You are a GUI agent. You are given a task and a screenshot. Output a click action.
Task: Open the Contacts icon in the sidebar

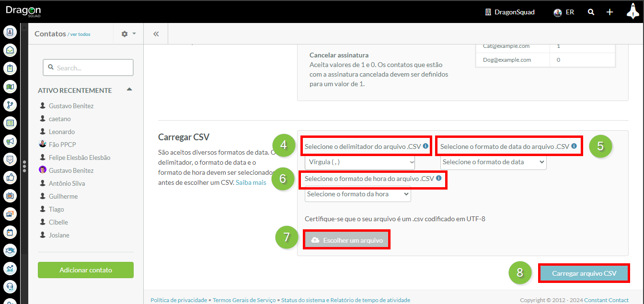coord(10,32)
